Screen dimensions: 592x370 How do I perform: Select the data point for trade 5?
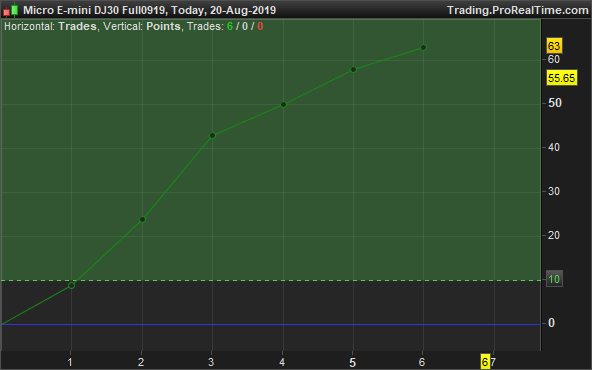tap(353, 69)
